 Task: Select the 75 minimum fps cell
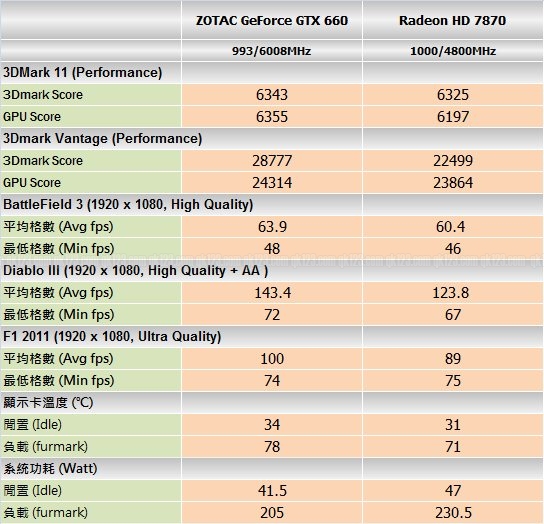[453, 380]
